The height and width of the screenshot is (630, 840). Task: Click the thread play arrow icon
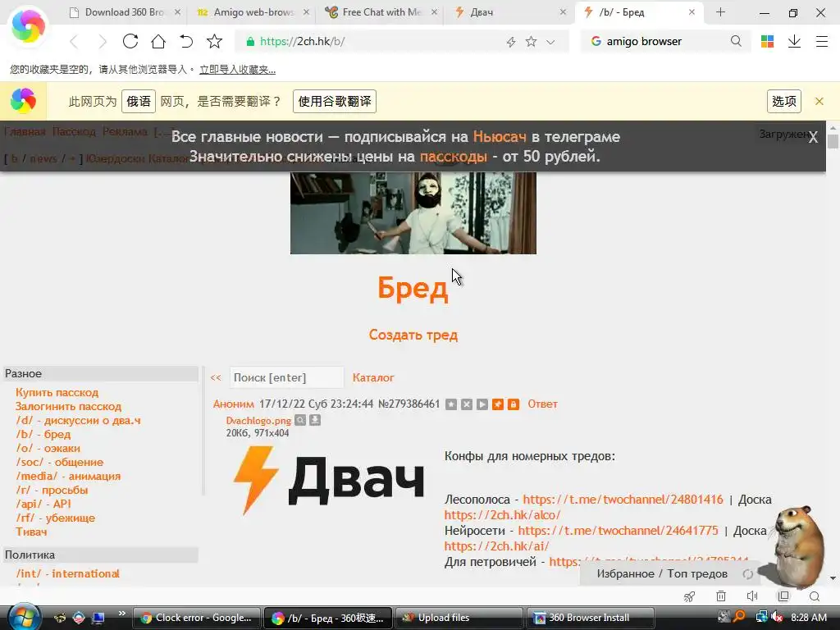click(482, 404)
